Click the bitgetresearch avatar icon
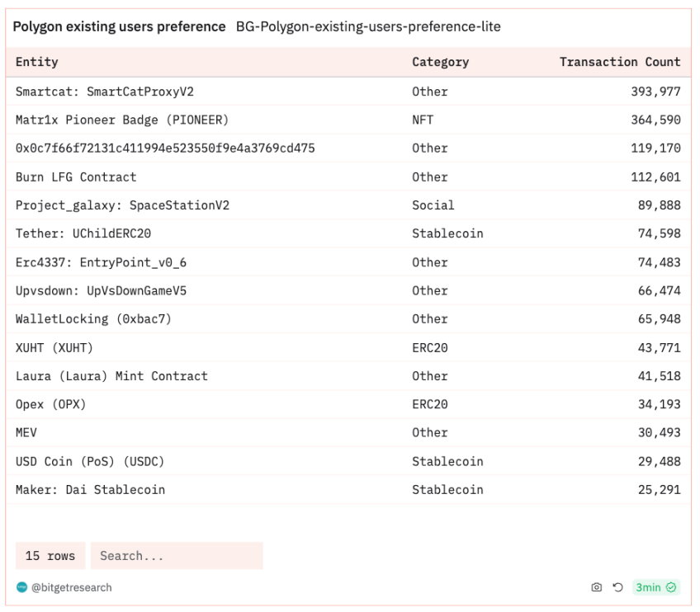 click(21, 587)
